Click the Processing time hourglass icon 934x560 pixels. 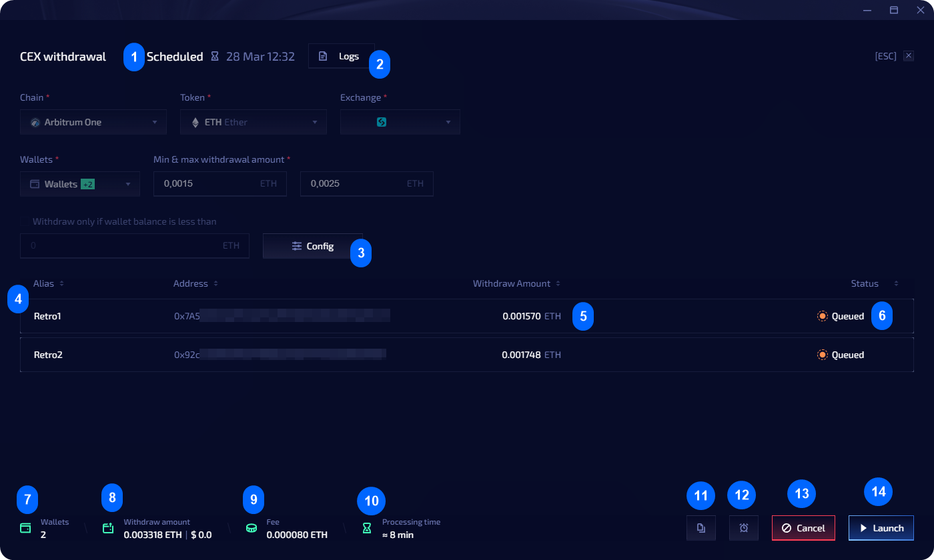point(367,528)
